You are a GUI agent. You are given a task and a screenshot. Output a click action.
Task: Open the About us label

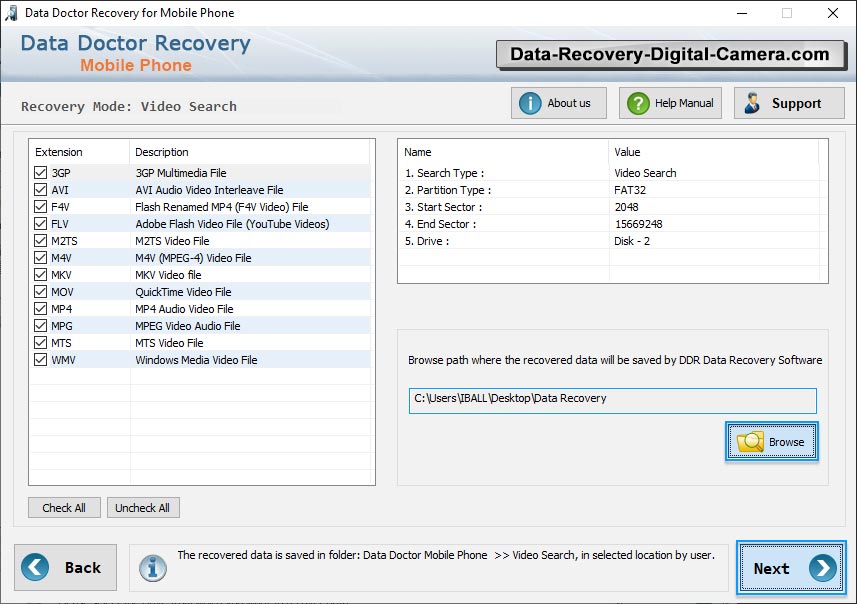pos(569,103)
